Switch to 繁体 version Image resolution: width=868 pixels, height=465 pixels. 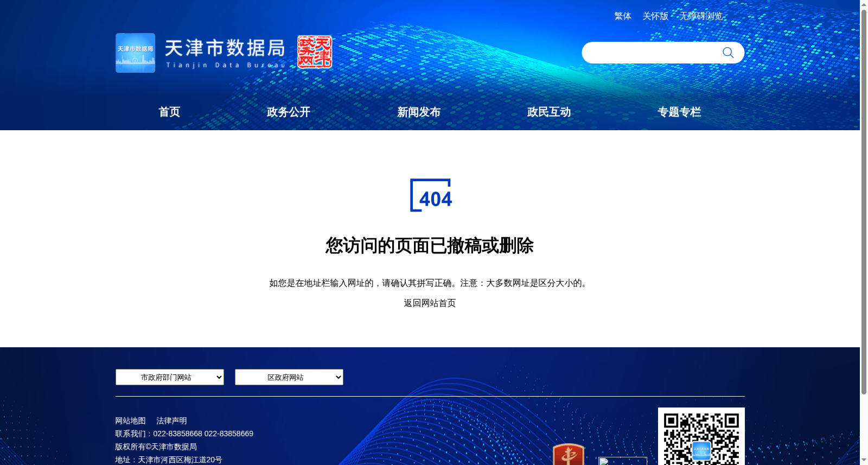[623, 16]
